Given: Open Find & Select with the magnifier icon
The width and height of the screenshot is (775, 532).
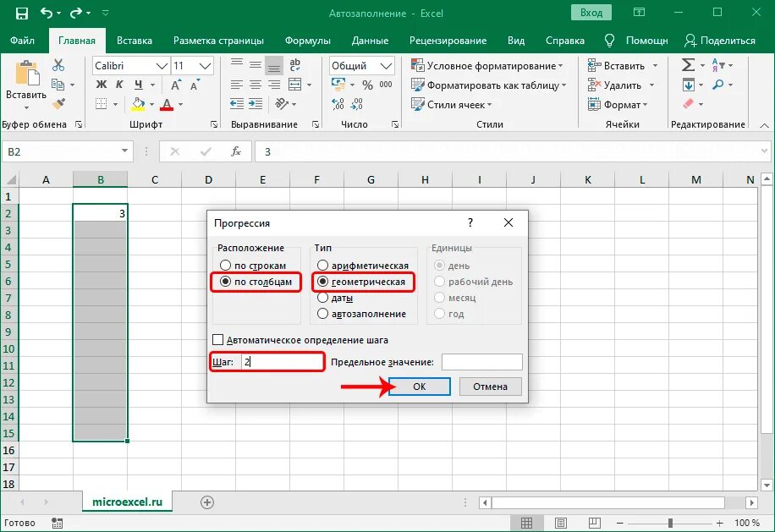Looking at the screenshot, I should [x=718, y=85].
